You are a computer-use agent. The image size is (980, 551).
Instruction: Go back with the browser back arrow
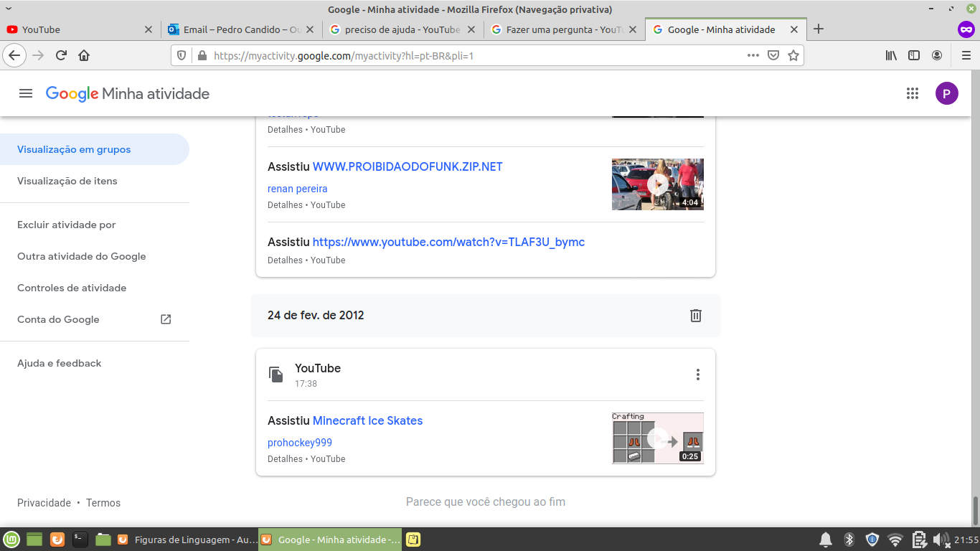14,55
